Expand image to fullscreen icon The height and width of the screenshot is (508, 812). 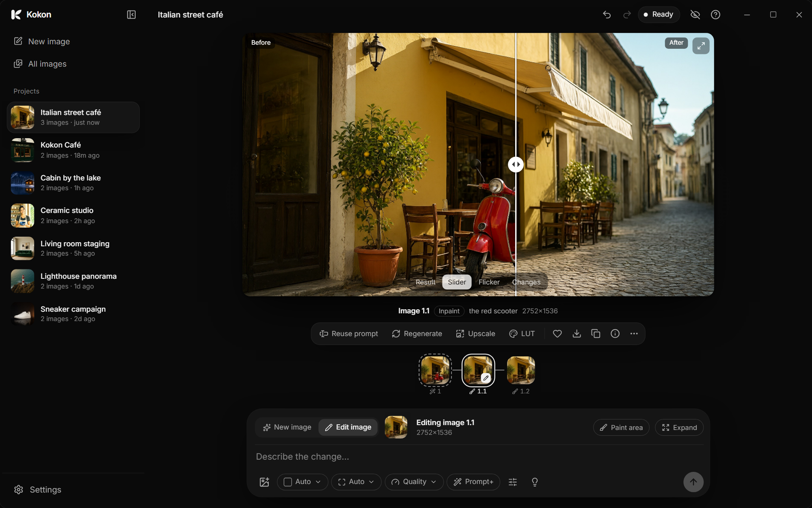701,46
